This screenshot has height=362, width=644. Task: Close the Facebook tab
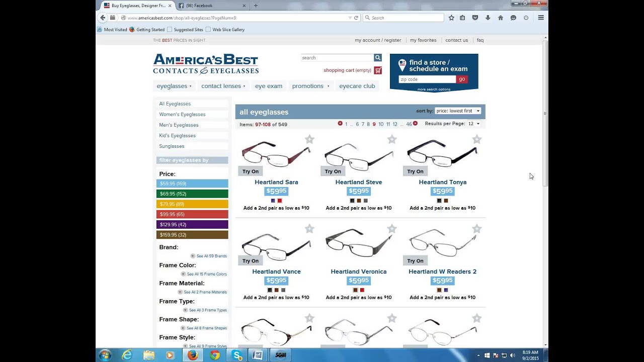click(244, 6)
